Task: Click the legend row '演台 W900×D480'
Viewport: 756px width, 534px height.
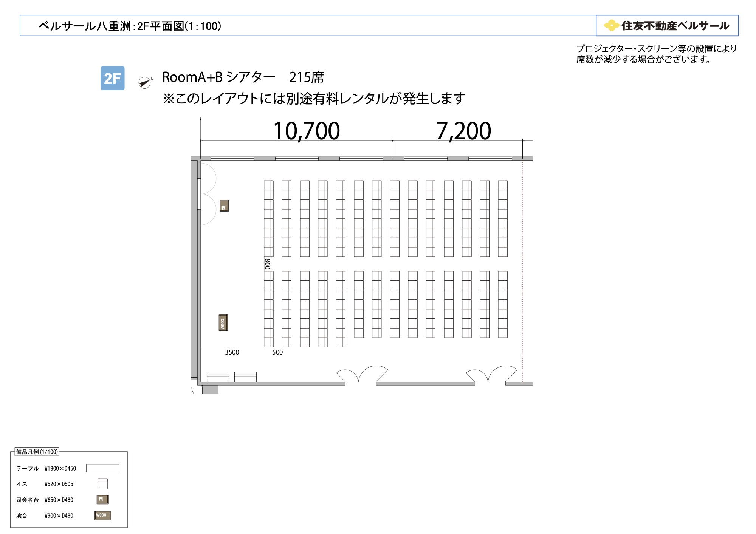Action: tap(45, 515)
